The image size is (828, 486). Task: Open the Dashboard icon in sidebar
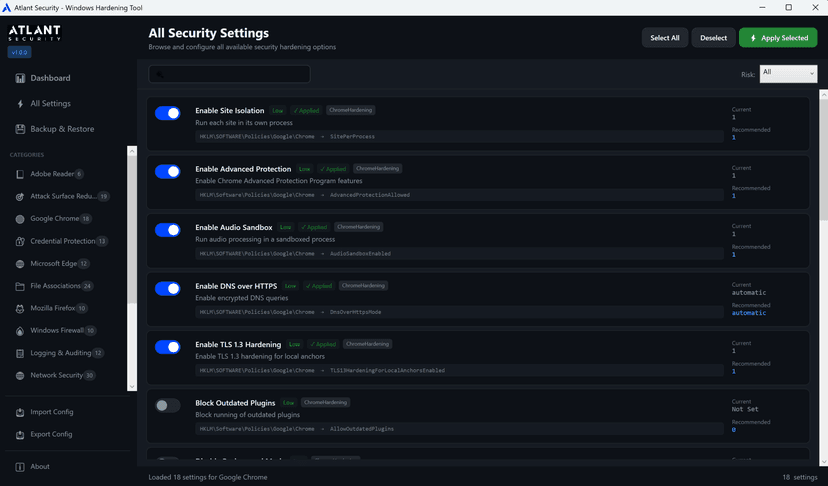(x=20, y=78)
